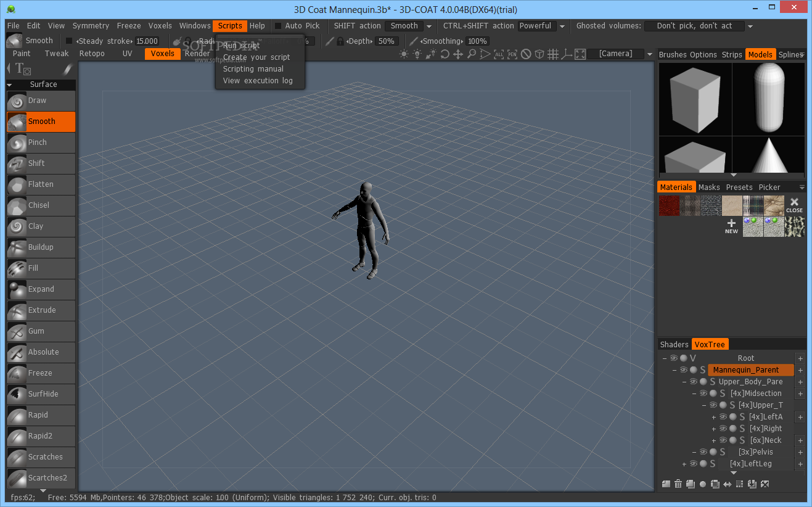Click the frame ALL icon

[x=499, y=54]
